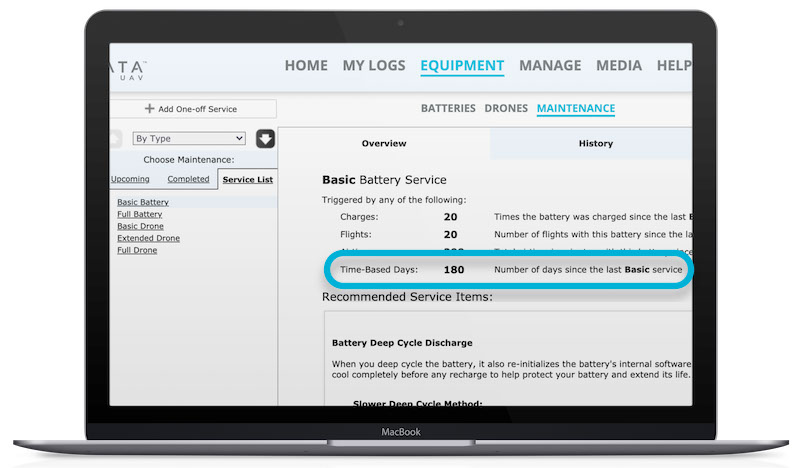This screenshot has height=468, width=800.
Task: Select the MAINTENANCE sub-tab
Action: (x=576, y=108)
